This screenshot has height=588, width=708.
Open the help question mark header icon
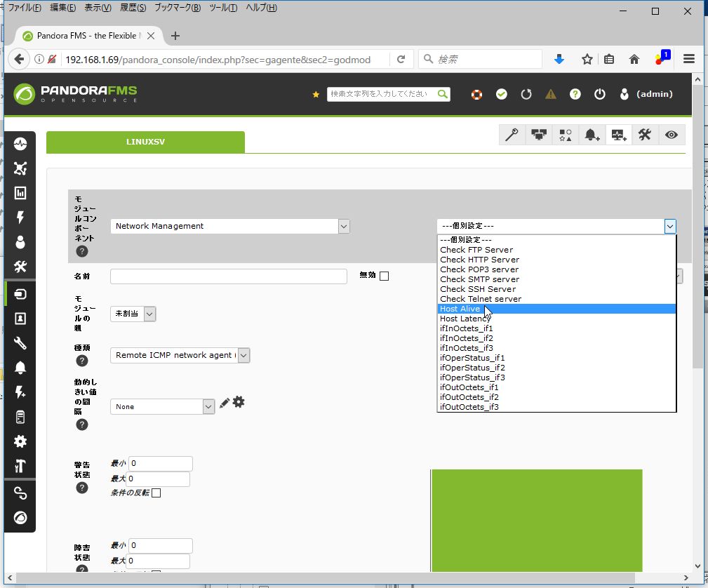[x=575, y=95]
